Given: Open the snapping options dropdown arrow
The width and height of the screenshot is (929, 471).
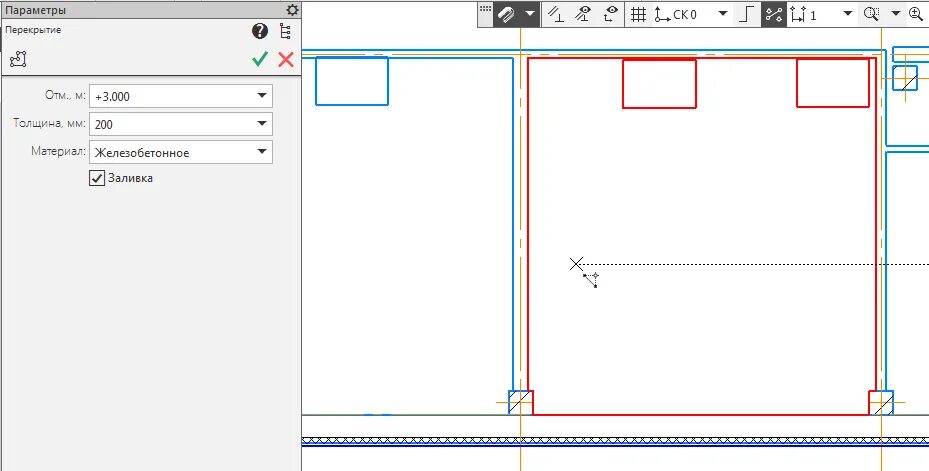Looking at the screenshot, I should pyautogui.click(x=529, y=14).
